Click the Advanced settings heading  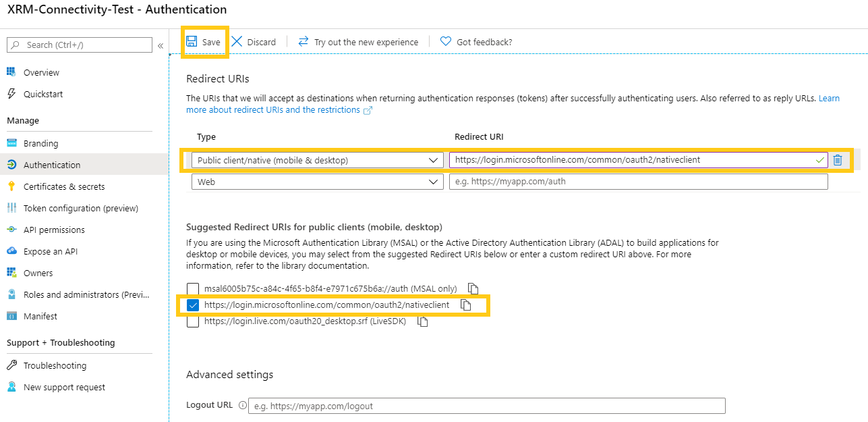pyautogui.click(x=230, y=374)
